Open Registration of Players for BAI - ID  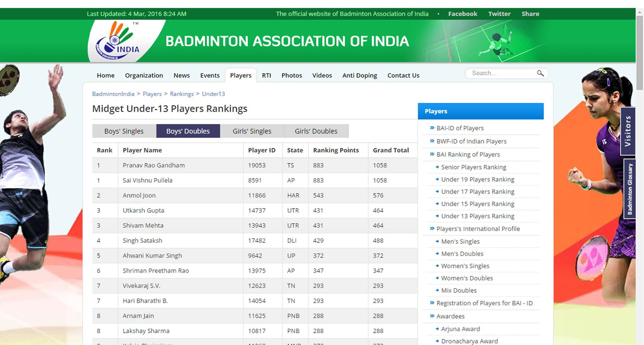tap(485, 303)
